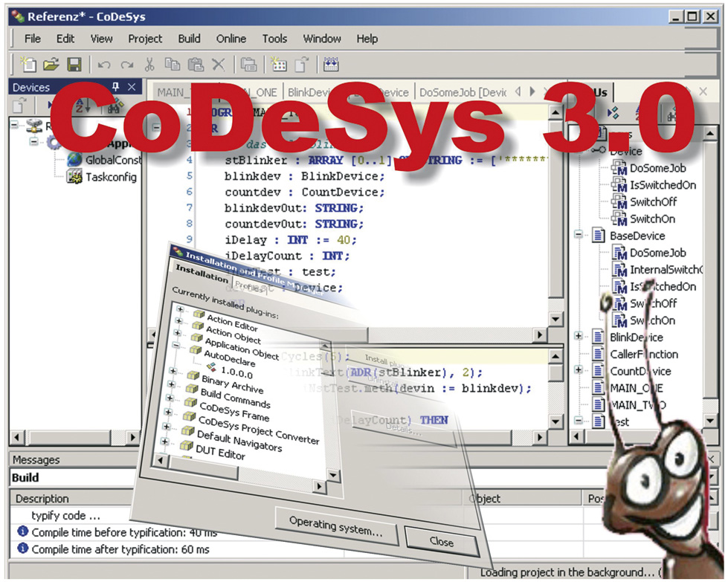Click the Operating system... button

pos(336,526)
